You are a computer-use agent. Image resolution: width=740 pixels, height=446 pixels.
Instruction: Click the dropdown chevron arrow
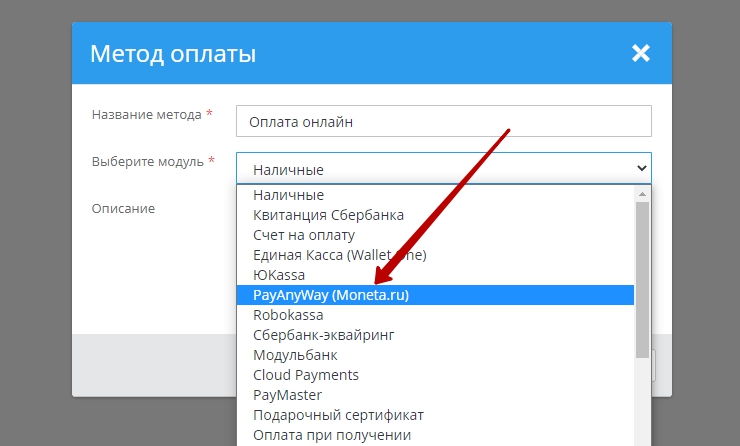[x=641, y=169]
